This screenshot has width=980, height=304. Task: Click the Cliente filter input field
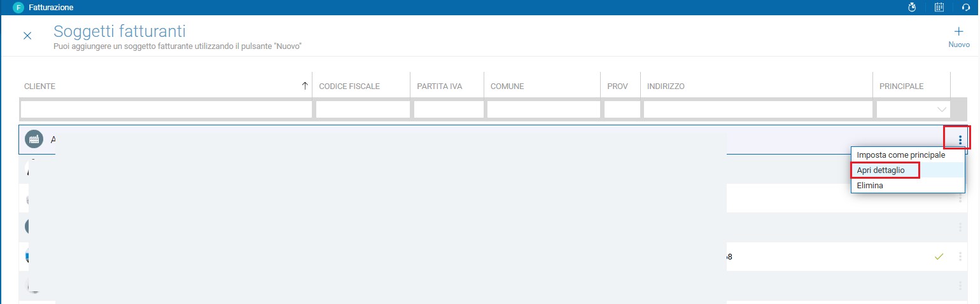[x=166, y=110]
